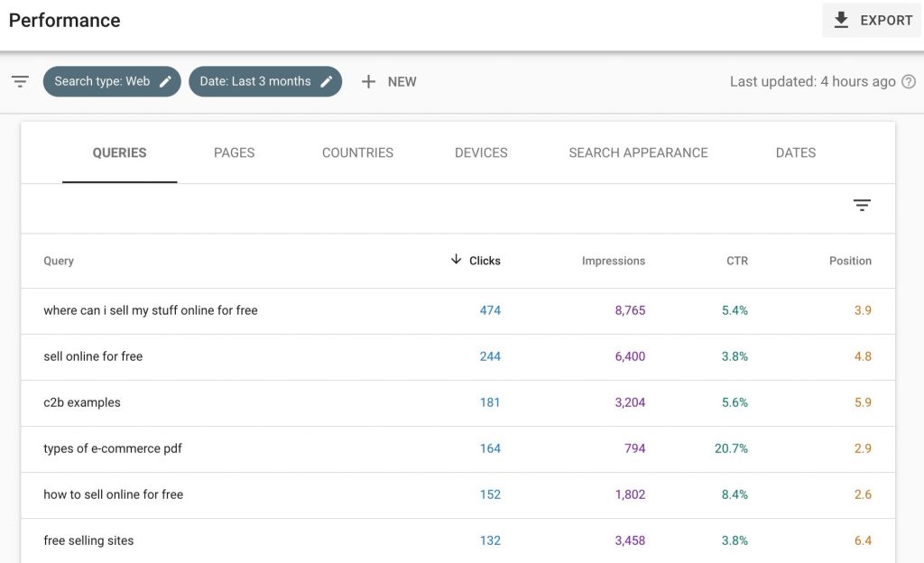This screenshot has height=563, width=924.
Task: Switch to the PAGES tab
Action: [234, 152]
